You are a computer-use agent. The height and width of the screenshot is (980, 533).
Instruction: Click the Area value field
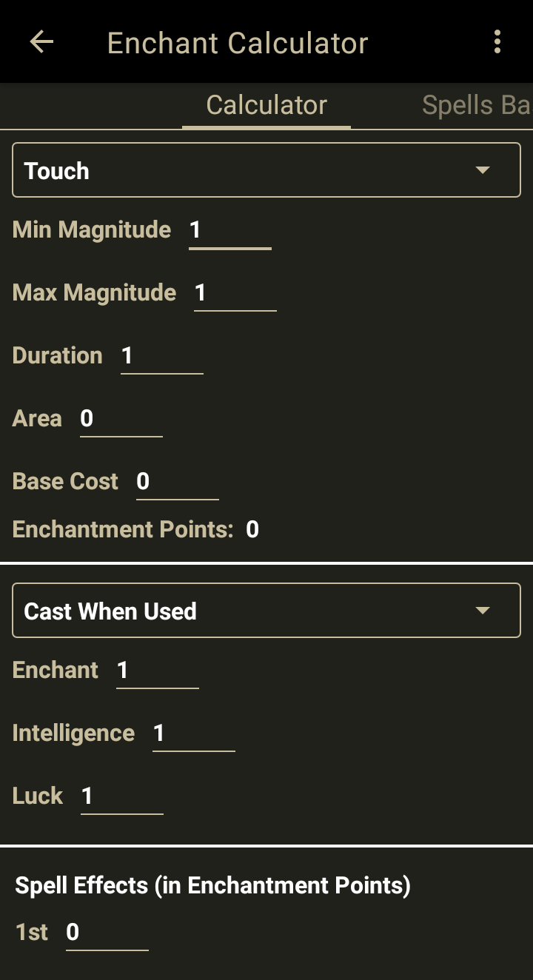[121, 419]
